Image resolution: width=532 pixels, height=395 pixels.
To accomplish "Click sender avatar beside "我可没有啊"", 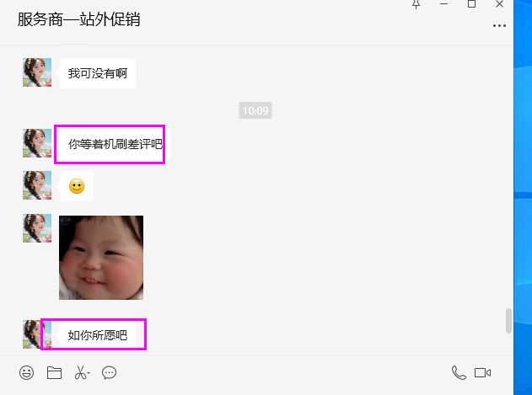I will 37,72.
